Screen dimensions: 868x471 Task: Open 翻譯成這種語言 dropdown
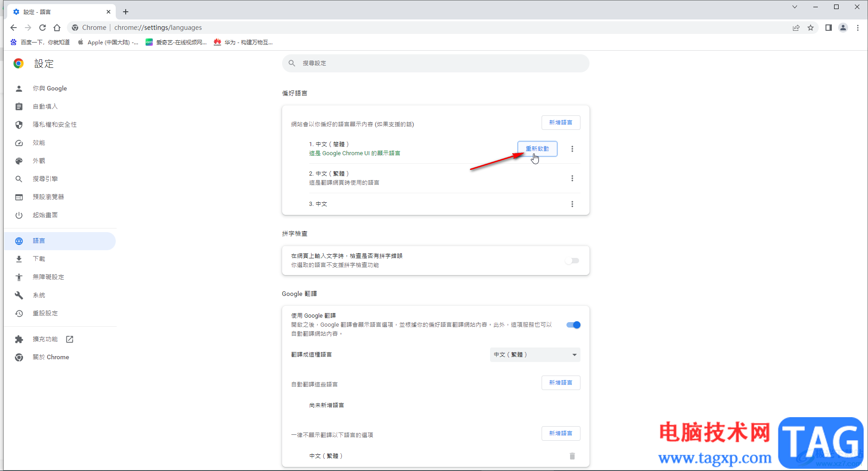pos(535,355)
